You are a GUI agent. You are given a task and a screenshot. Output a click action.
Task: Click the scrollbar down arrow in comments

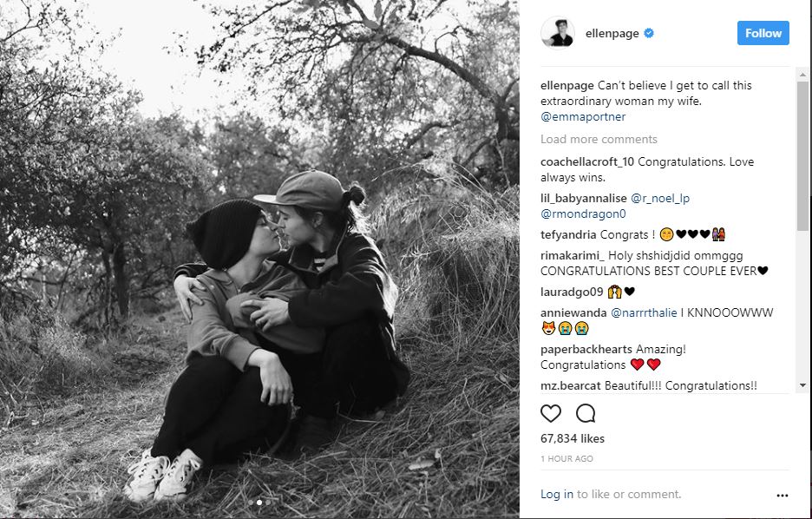point(802,385)
